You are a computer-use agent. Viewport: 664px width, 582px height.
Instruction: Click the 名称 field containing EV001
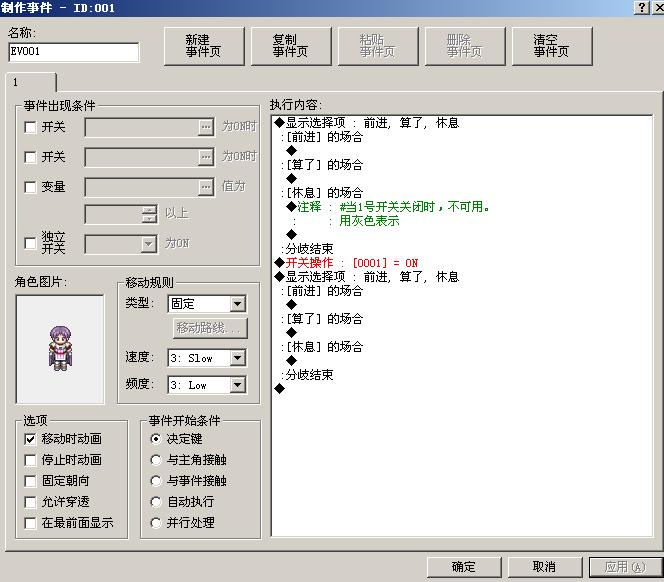pos(74,52)
